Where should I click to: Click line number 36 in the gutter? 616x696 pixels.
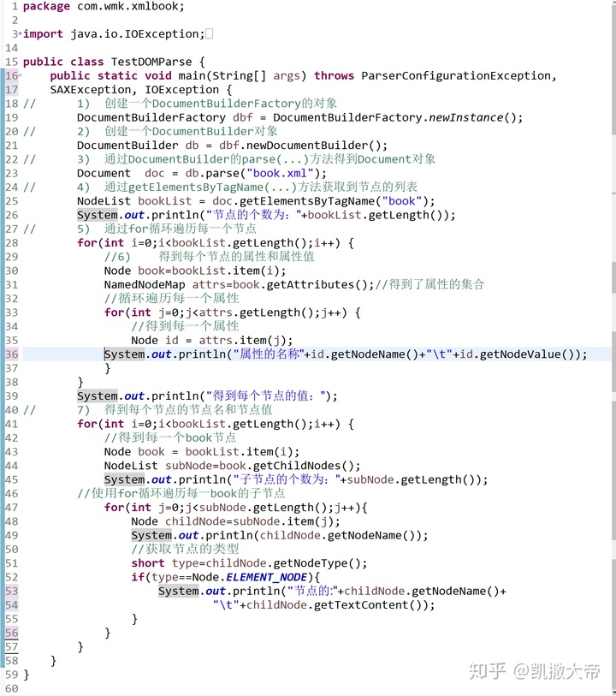(x=12, y=354)
